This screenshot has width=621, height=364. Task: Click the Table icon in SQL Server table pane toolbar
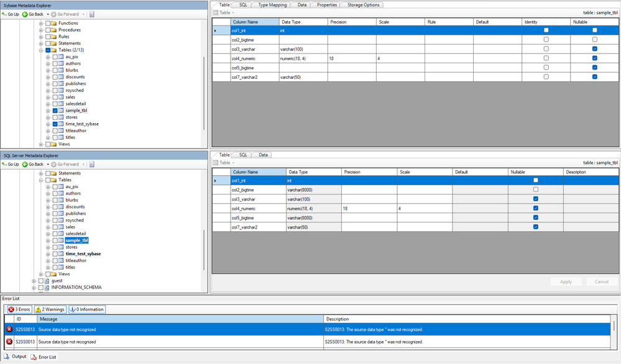[x=216, y=163]
